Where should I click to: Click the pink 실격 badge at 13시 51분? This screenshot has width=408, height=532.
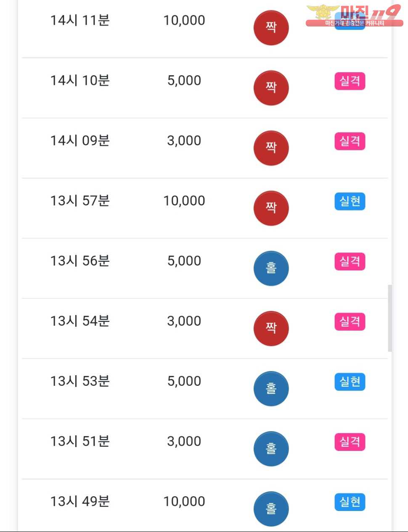[x=350, y=442]
